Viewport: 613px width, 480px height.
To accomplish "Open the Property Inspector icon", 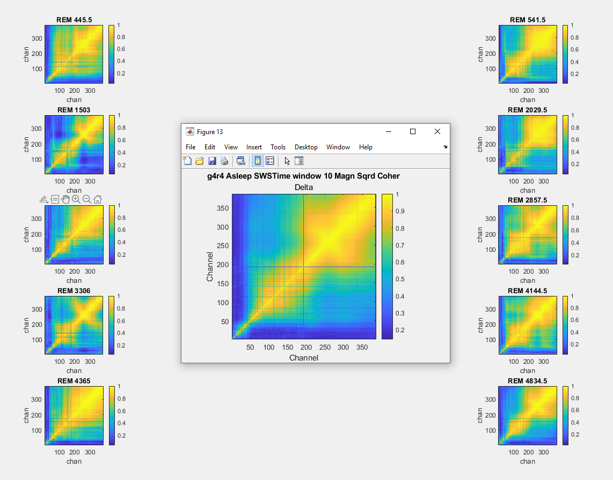I will [299, 161].
